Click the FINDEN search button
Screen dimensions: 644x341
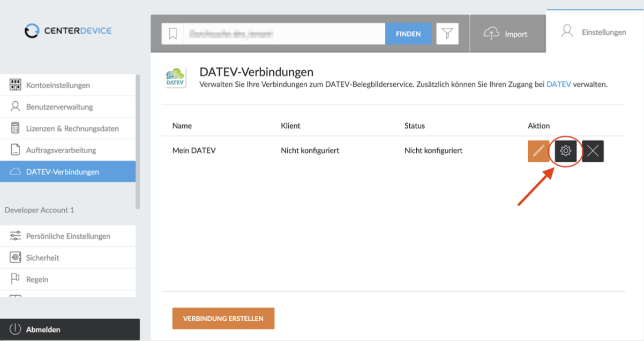[408, 34]
